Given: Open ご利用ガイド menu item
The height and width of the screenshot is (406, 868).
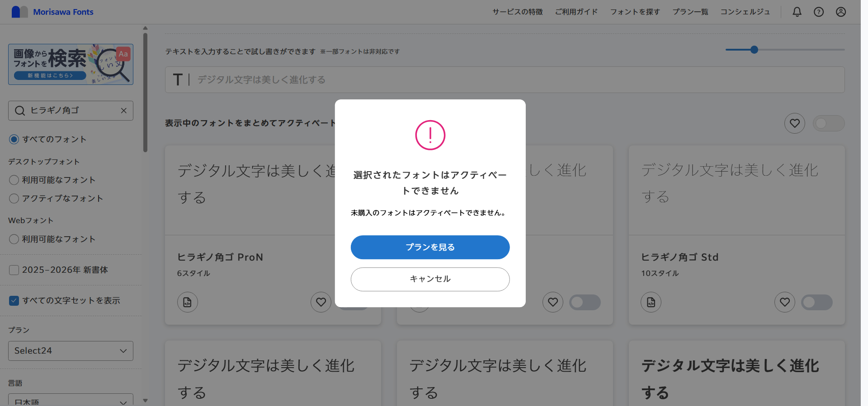Looking at the screenshot, I should pyautogui.click(x=576, y=12).
